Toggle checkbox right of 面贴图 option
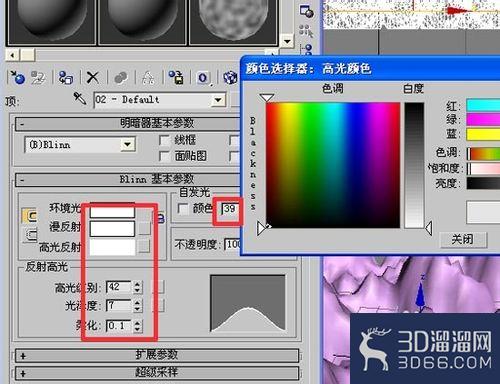Viewport: 500px width, 384px height. coord(234,156)
